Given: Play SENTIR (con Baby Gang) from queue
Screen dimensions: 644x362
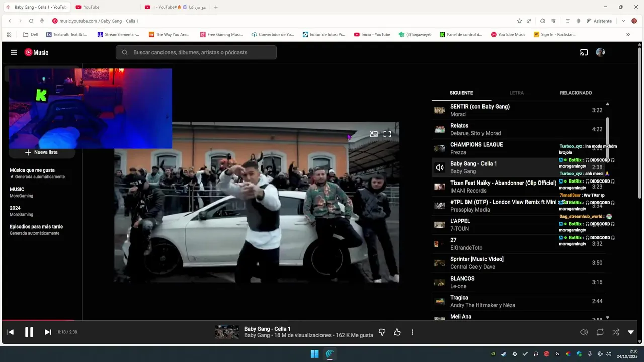Looking at the screenshot, I should [519, 110].
